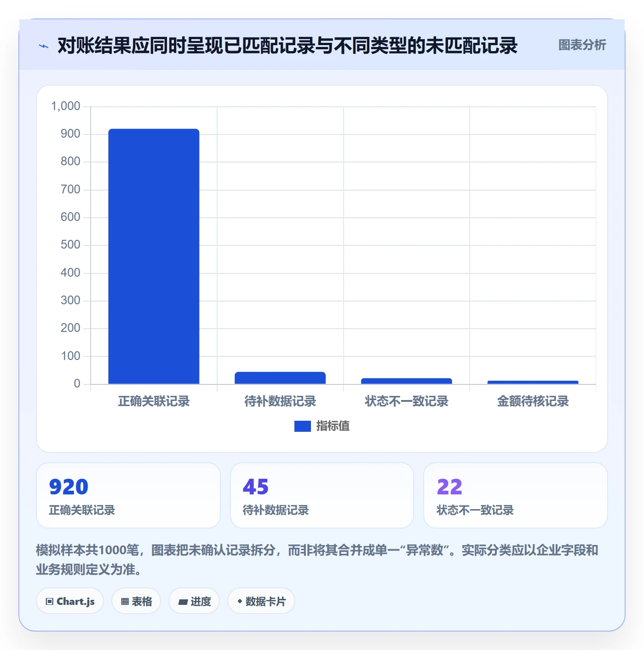Click the 1,000 y-axis tick label
This screenshot has height=650, width=644.
(66, 106)
